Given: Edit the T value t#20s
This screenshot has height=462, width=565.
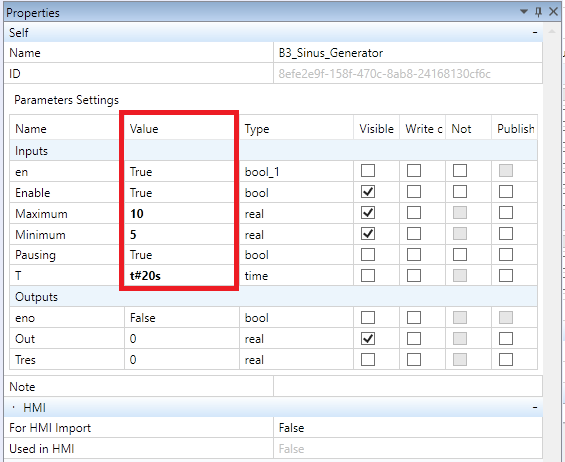Looking at the screenshot, I should (x=182, y=276).
